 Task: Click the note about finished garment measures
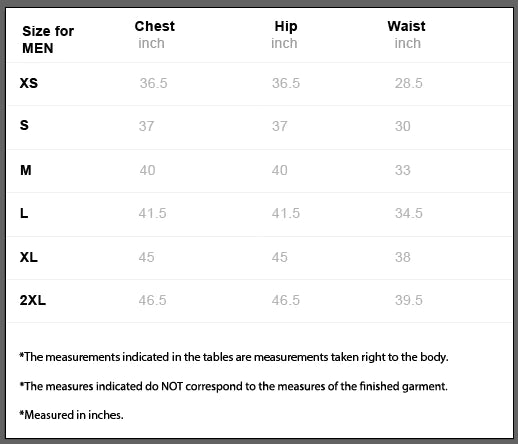233,386
